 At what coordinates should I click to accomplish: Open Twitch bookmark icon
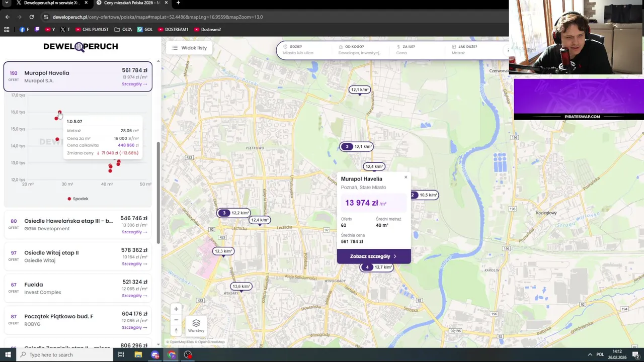(x=37, y=30)
